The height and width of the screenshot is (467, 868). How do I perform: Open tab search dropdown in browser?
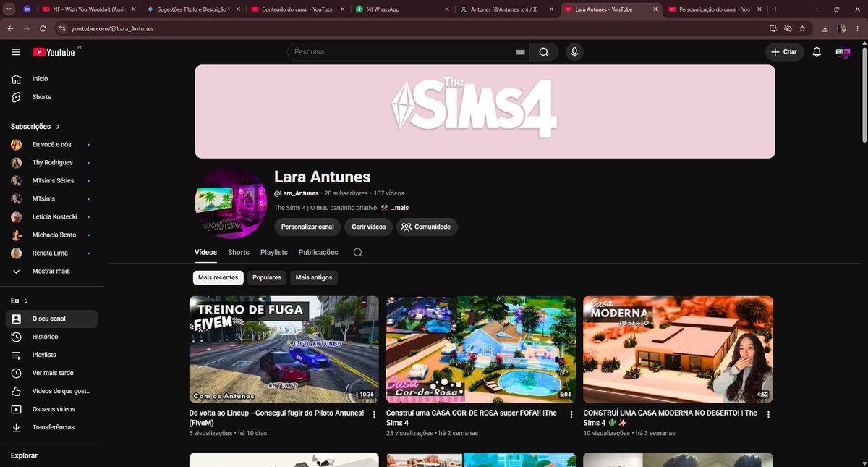tap(10, 9)
